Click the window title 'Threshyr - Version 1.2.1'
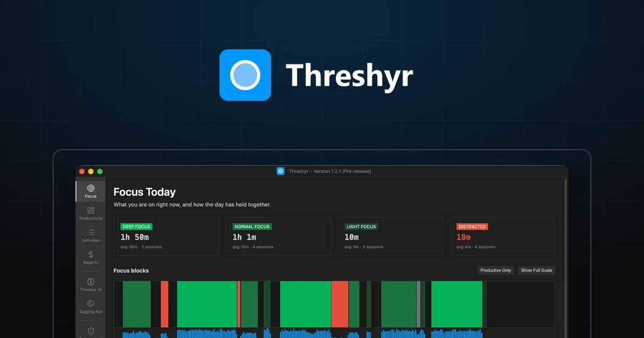 pyautogui.click(x=330, y=171)
